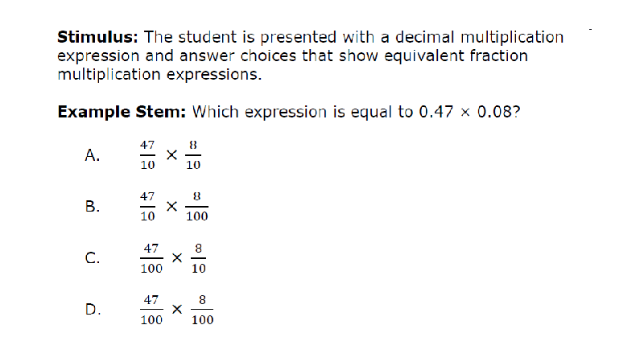Click the fraction 47/100 in choice D
The image size is (644, 362).
tap(151, 310)
